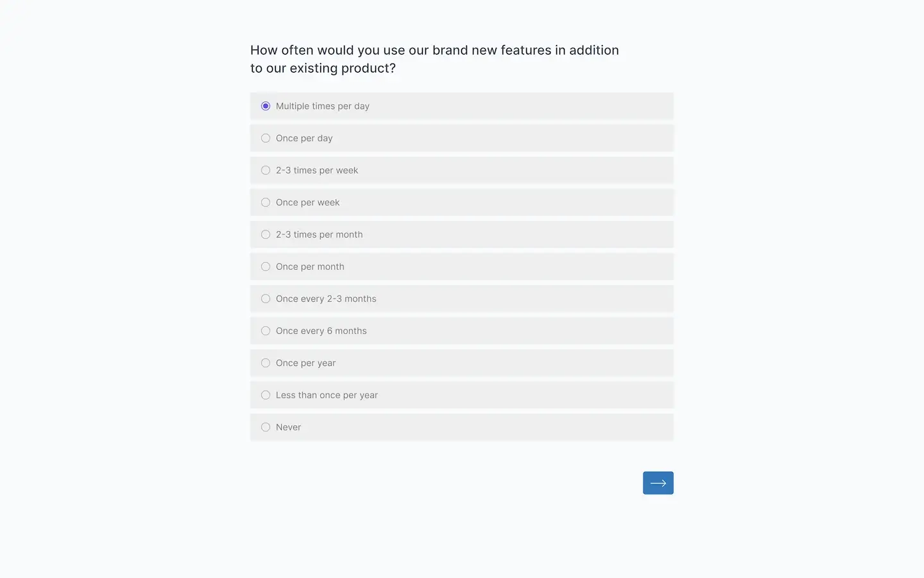Click the survey question heading text
The height and width of the screenshot is (578, 924).
(x=434, y=59)
